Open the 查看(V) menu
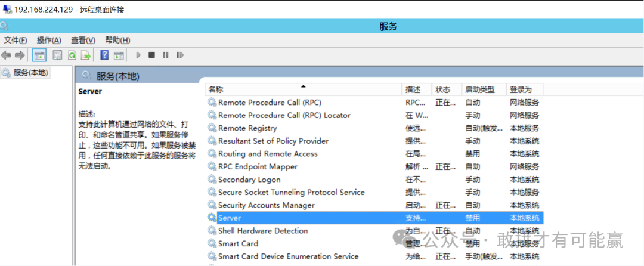 tap(83, 40)
